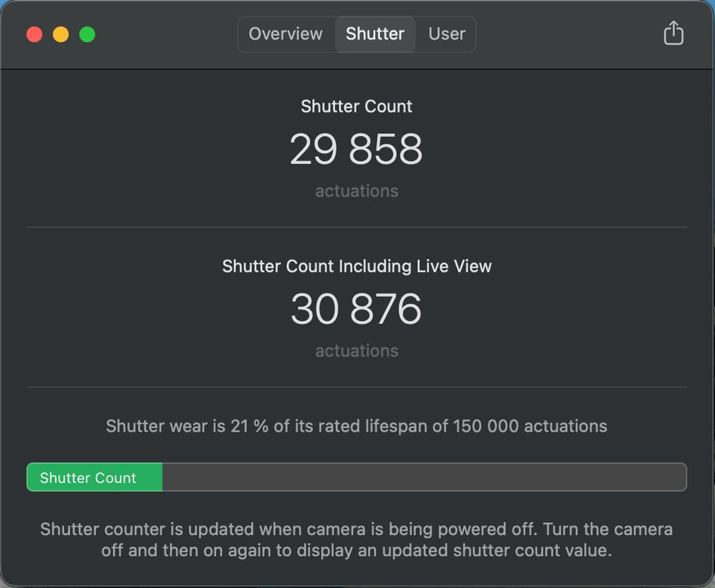Click the "Shutter Count" label inside progress bar
This screenshot has height=588, width=715.
click(88, 478)
